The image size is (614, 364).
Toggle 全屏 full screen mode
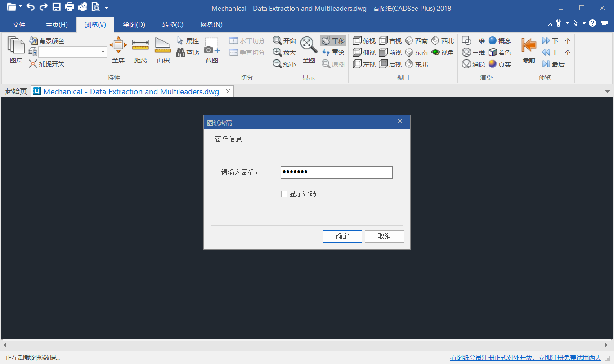(x=118, y=49)
